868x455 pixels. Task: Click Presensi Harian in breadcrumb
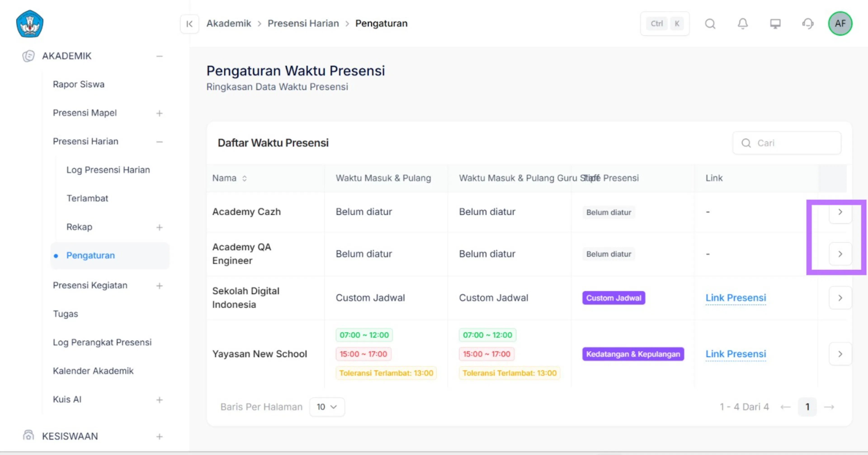[x=303, y=24]
